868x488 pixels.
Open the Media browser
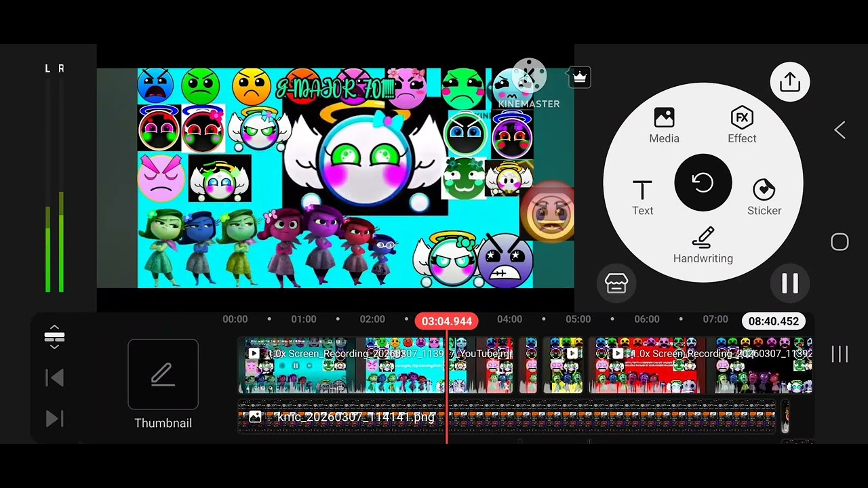[664, 125]
